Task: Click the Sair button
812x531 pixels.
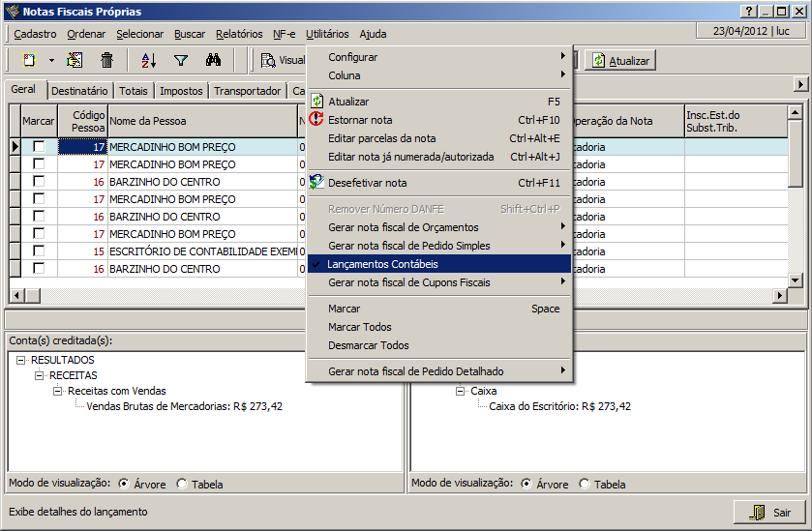Action: point(769,513)
